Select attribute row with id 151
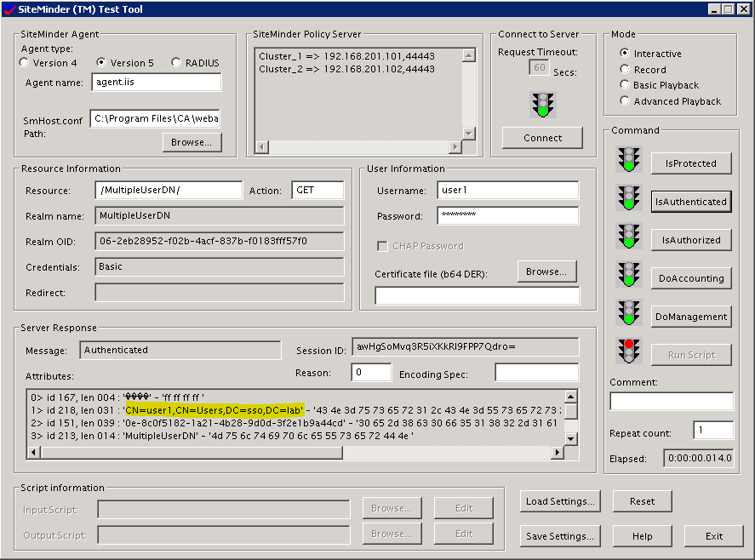The image size is (755, 560). coord(294,423)
